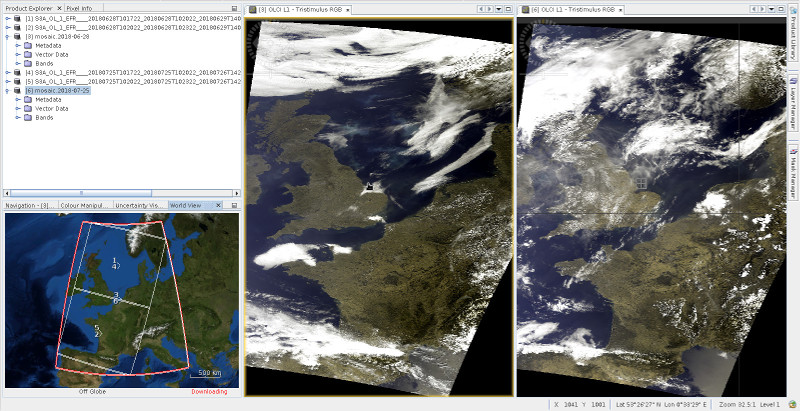Click Metadata folder icon under mosaic.2018-07-25
This screenshot has height=411, width=800.
coord(28,99)
